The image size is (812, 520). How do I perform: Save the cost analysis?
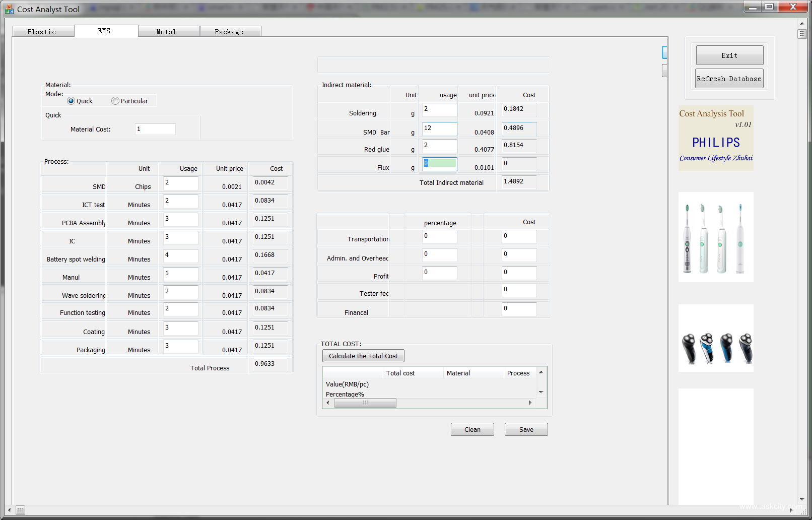click(526, 429)
